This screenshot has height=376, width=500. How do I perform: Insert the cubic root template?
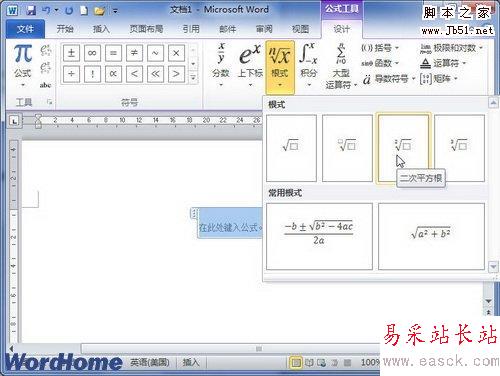pyautogui.click(x=459, y=148)
